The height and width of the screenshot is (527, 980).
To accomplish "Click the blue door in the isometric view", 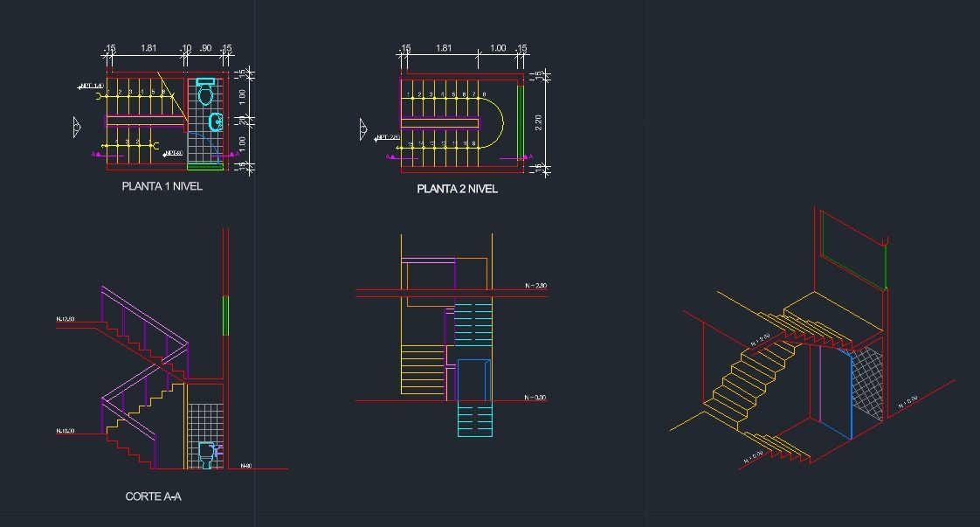I will (x=836, y=394).
